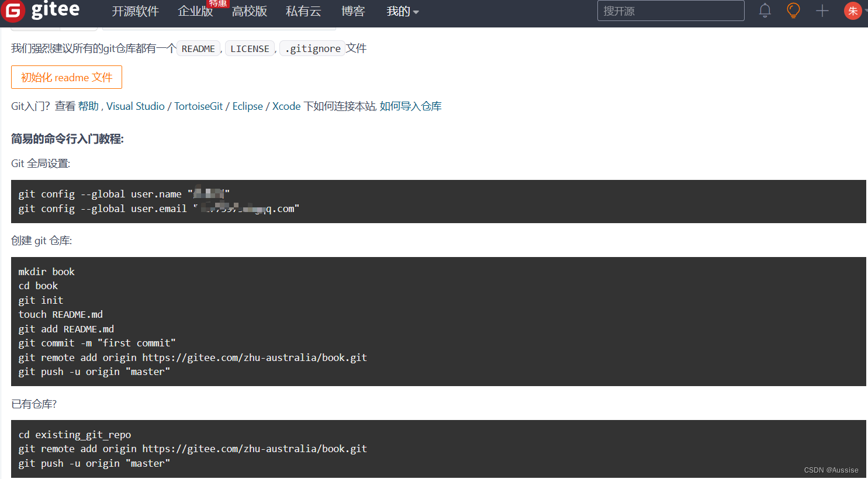Open the 帮助 help link
868x479 pixels.
pyautogui.click(x=88, y=106)
